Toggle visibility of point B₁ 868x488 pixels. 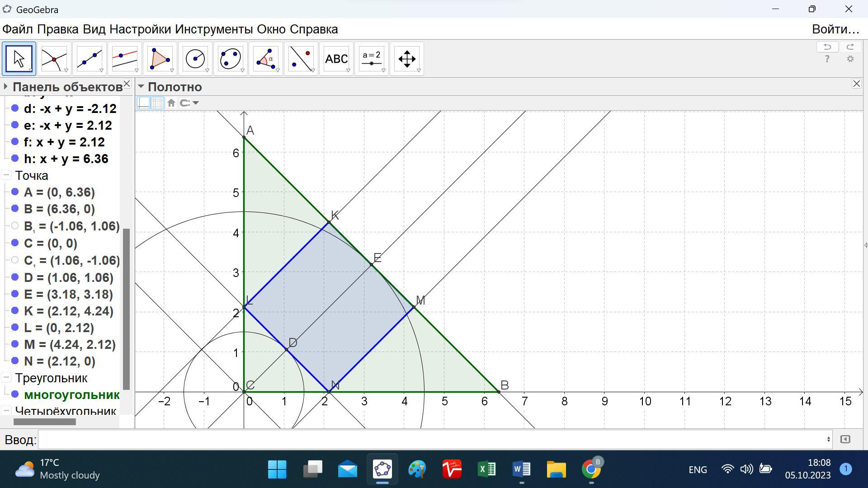click(x=15, y=225)
